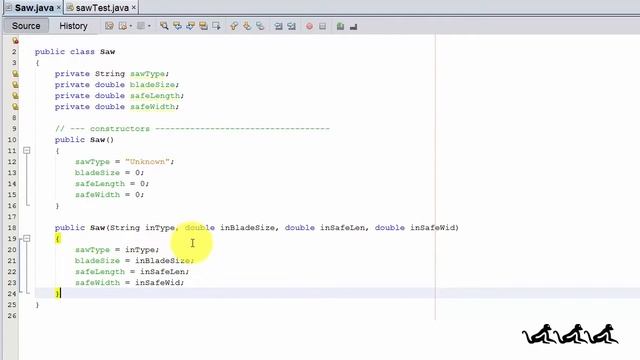Close the Saw.java tab
The width and height of the screenshot is (640, 360).
click(59, 8)
